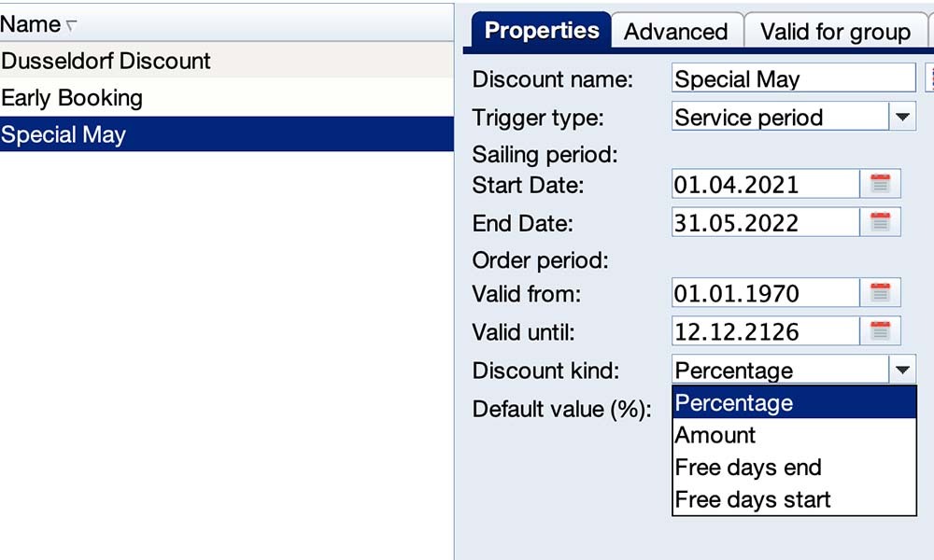
Task: Collapse the Discount kind dropdown arrow
Action: coord(902,371)
